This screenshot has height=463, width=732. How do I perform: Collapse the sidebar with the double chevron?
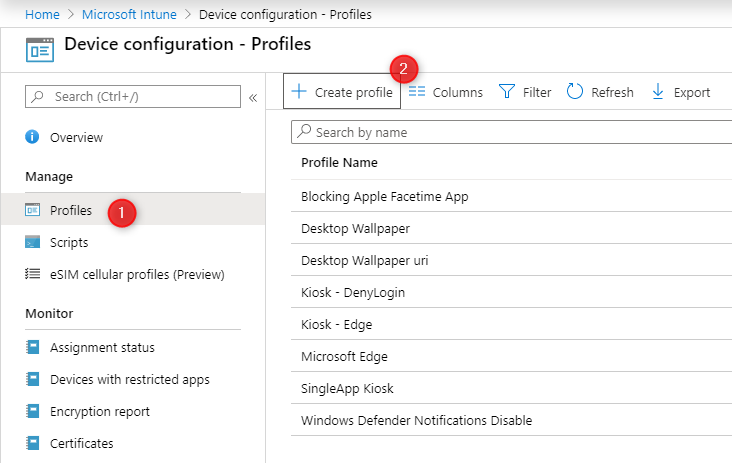point(253,98)
